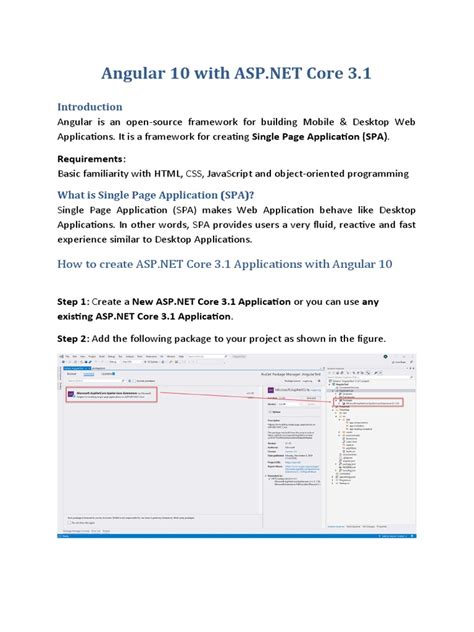This screenshot has width=474, height=632.
Task: Open the NuGet package source settings gear
Action: coord(319,381)
